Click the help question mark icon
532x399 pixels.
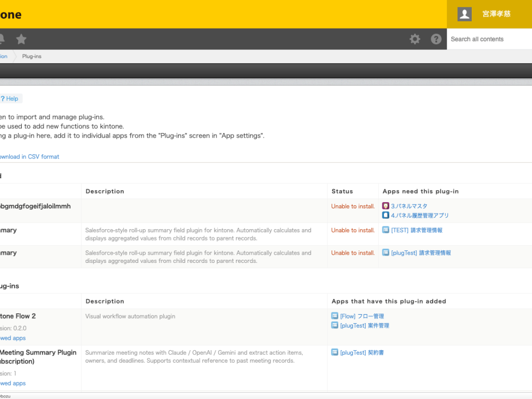click(x=436, y=39)
